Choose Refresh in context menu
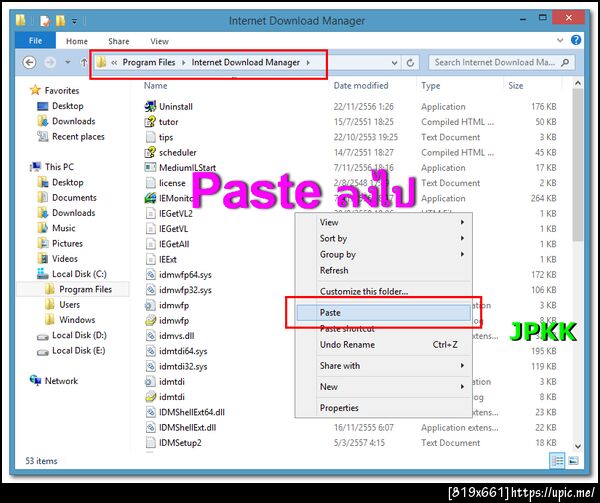Image resolution: width=600 pixels, height=503 pixels. [383, 270]
